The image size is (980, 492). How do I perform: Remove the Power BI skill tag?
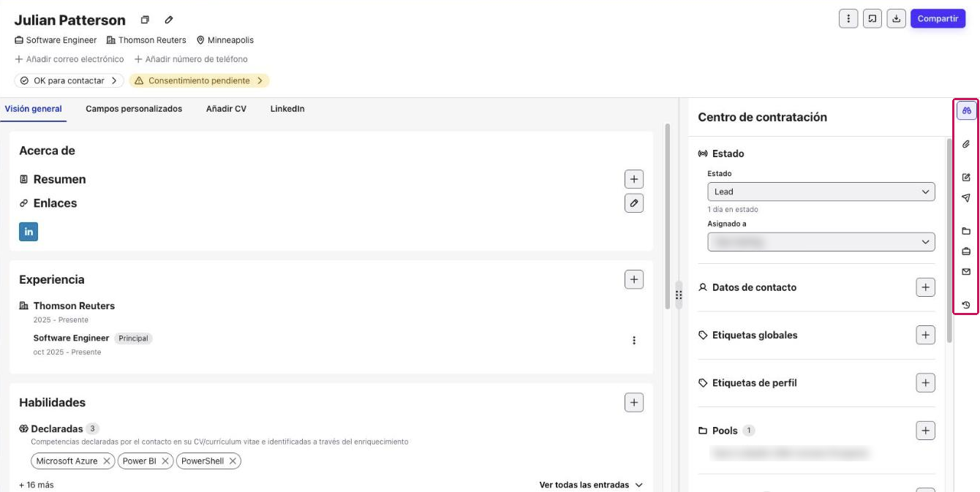point(165,461)
